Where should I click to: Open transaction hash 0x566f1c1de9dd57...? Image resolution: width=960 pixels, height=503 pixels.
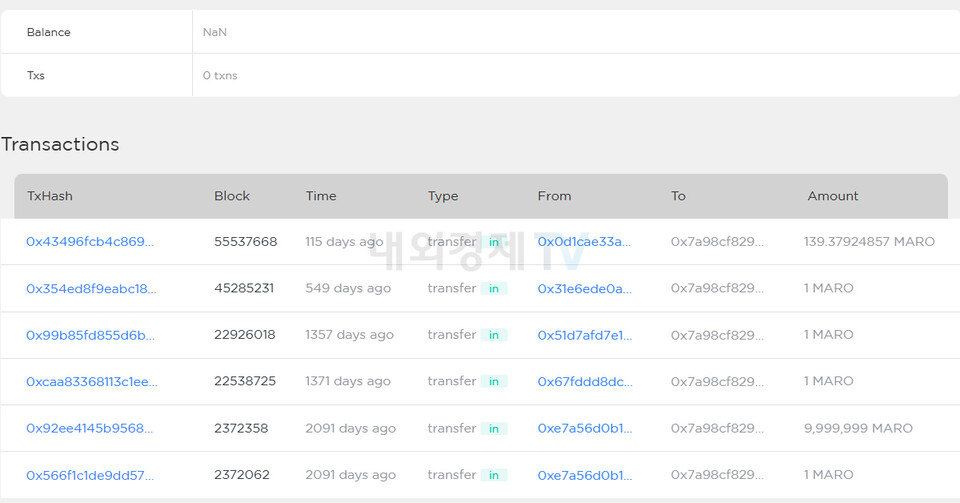click(x=90, y=475)
